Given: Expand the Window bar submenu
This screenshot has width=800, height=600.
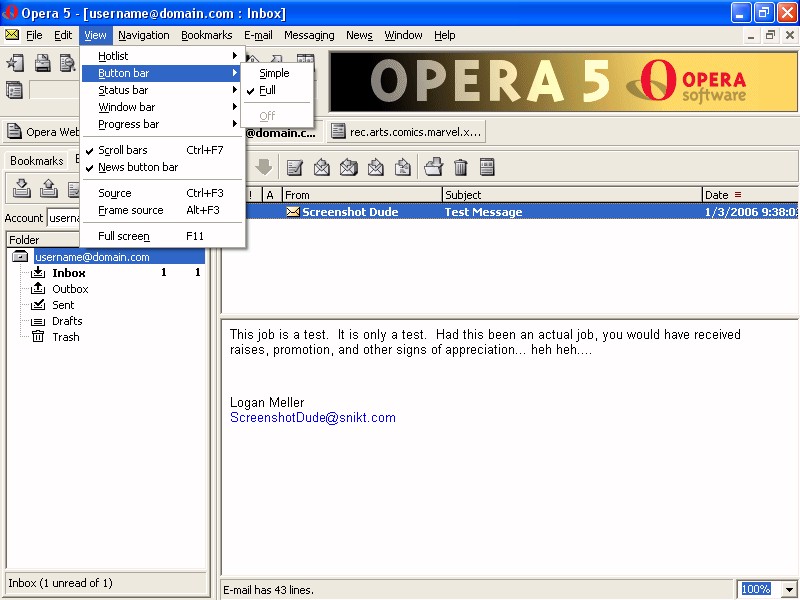Looking at the screenshot, I should tap(163, 107).
